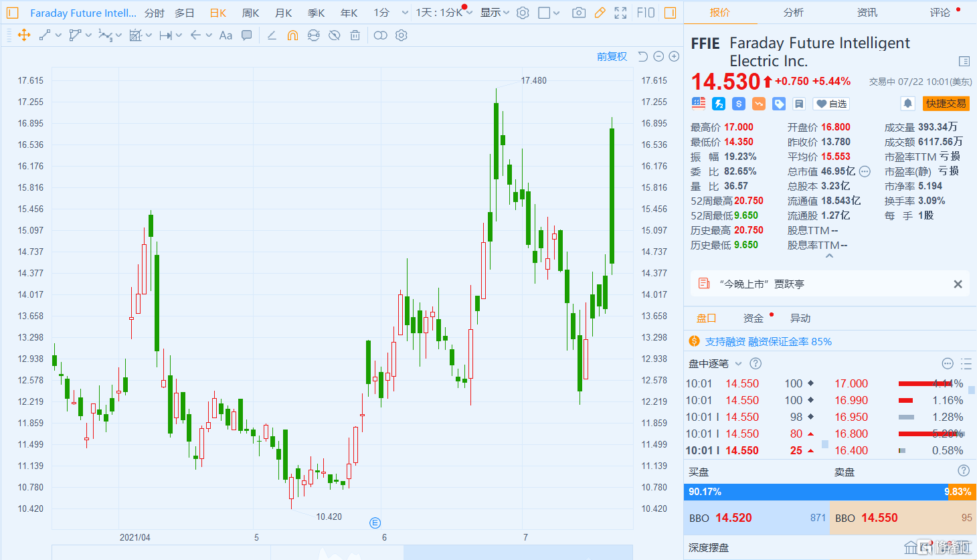
Task: Select the polygon shape drawing tool
Action: click(x=75, y=35)
